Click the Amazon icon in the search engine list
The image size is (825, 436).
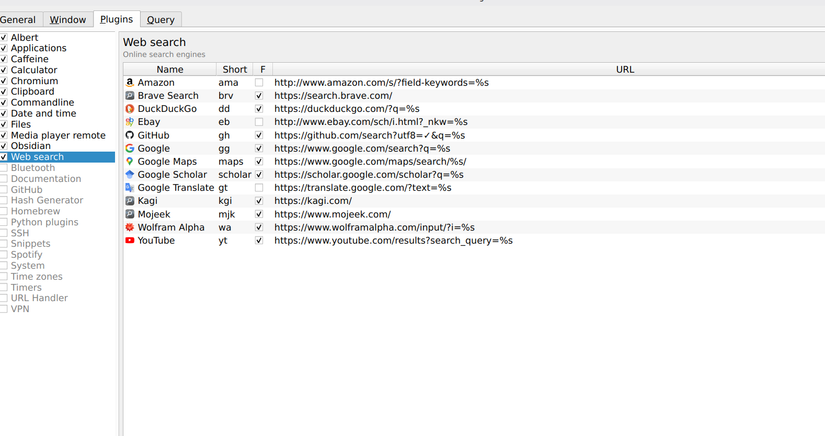(x=129, y=83)
